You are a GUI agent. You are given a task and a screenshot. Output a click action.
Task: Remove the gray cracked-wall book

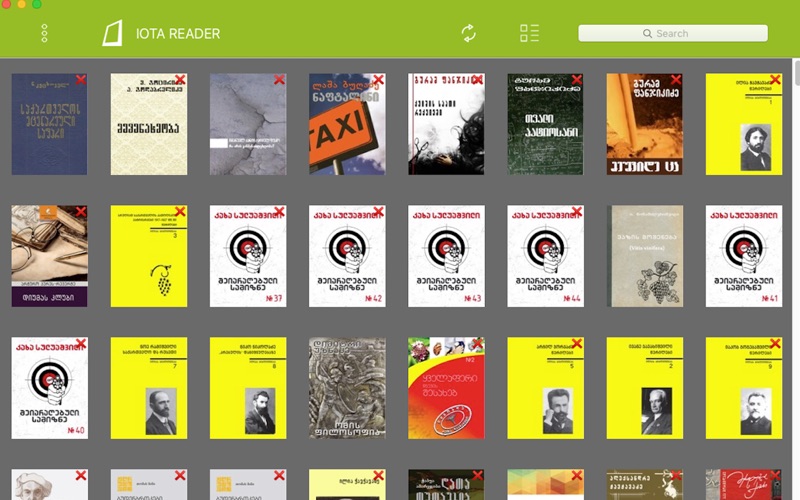pyautogui.click(x=279, y=80)
